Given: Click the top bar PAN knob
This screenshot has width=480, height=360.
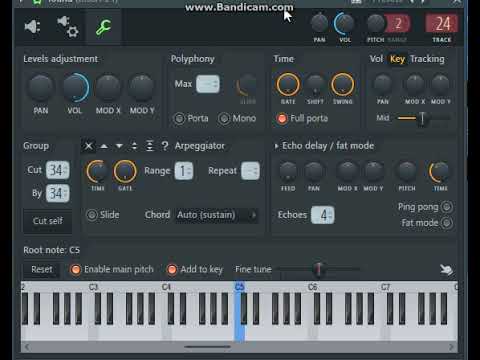Looking at the screenshot, I should point(319,23).
